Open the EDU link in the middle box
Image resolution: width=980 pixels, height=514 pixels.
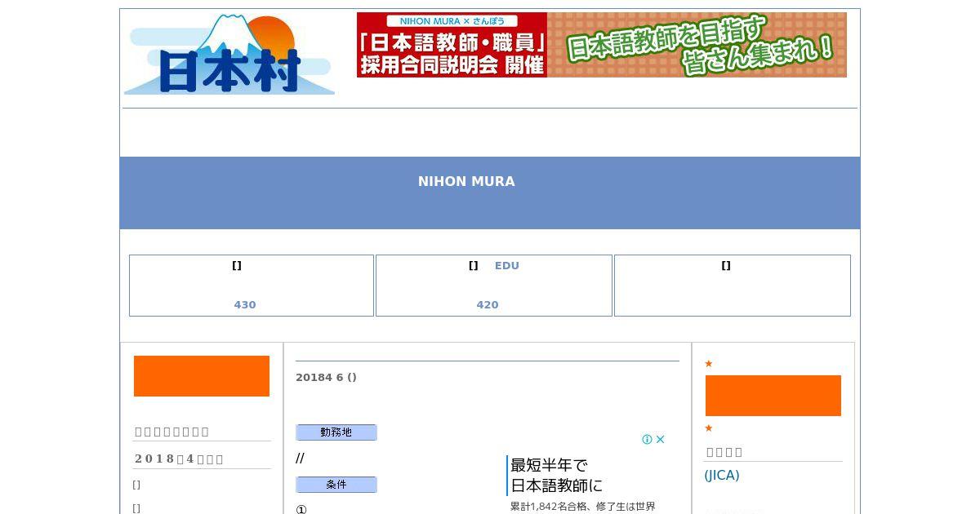click(507, 265)
